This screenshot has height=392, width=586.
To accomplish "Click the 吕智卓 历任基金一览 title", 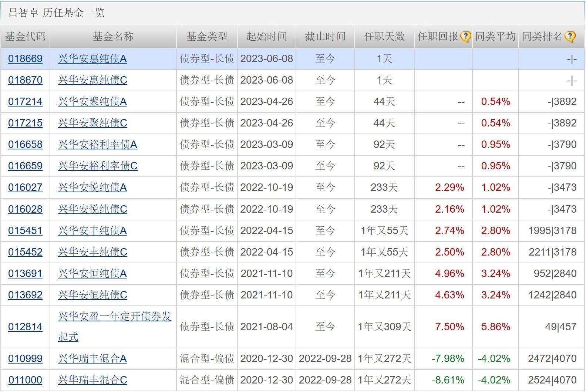I will coord(56,13).
